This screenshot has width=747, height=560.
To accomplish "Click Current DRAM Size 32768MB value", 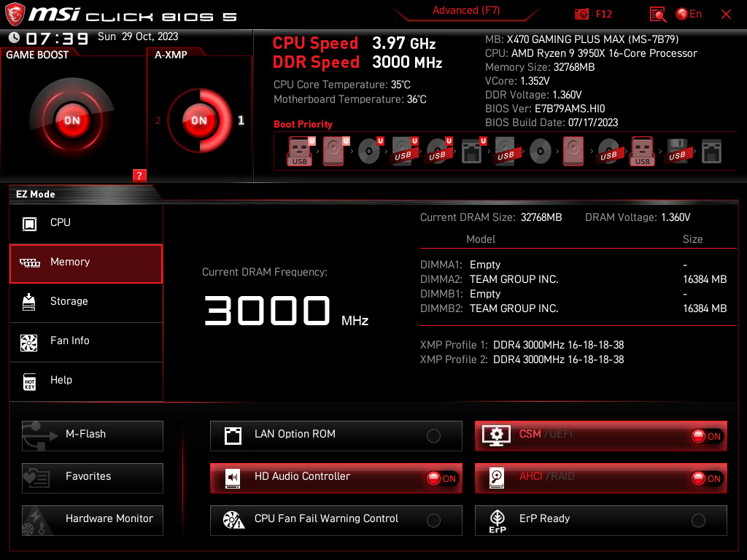I will (541, 217).
